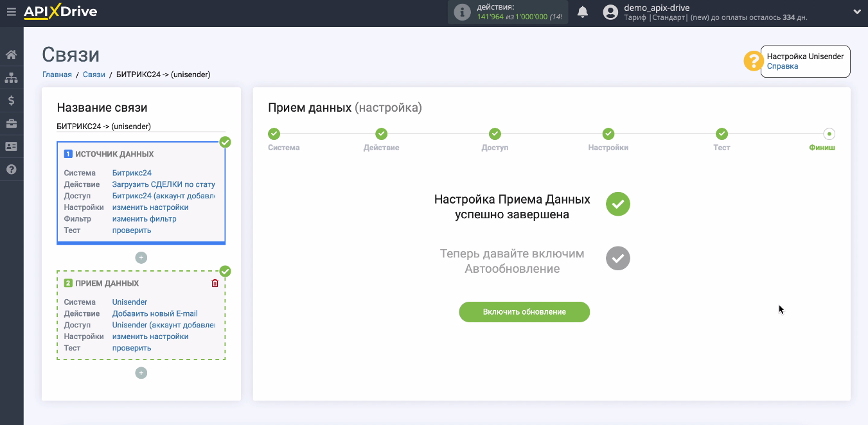Image resolution: width=868 pixels, height=425 pixels.
Task: Open Битрикс24 account access link
Action: 164,196
